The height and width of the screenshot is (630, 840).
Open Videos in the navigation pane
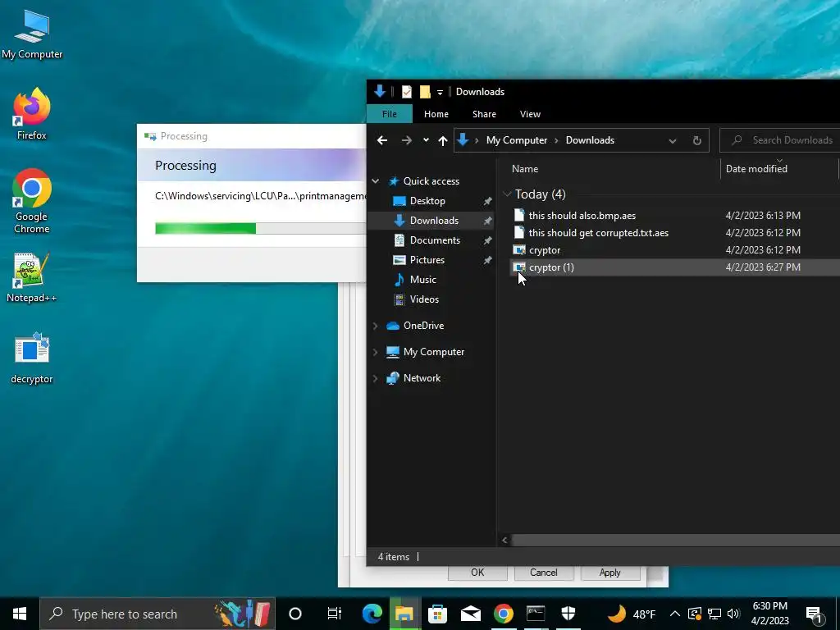[424, 299]
